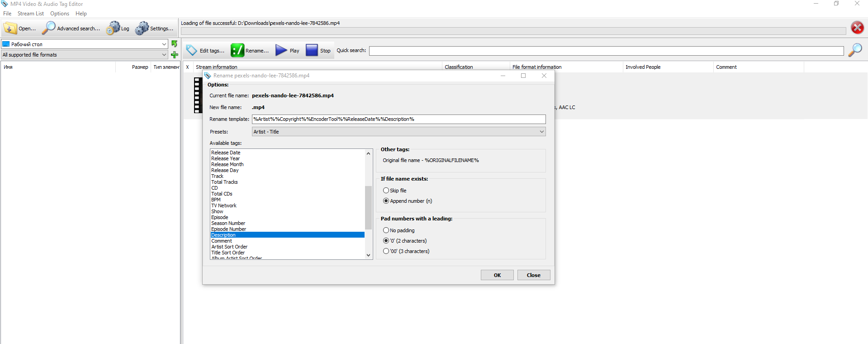Image resolution: width=868 pixels, height=344 pixels.
Task: Select Skip file radio option
Action: (x=386, y=191)
